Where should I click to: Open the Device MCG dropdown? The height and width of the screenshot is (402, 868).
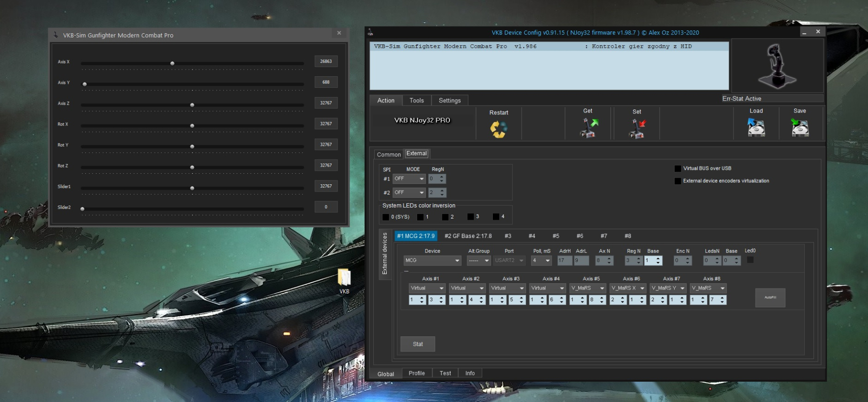(432, 261)
